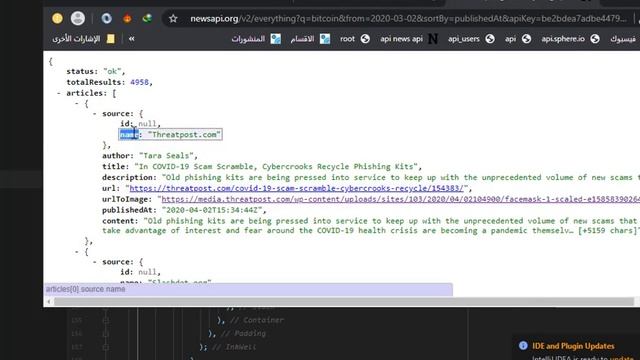
Task: Toggle code fold marker at Container line in IDE
Action: [106, 320]
